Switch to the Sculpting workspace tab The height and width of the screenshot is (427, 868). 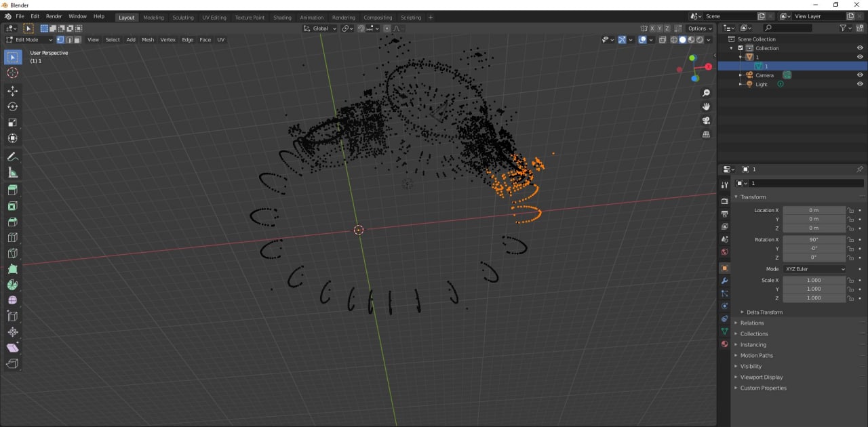pyautogui.click(x=182, y=18)
